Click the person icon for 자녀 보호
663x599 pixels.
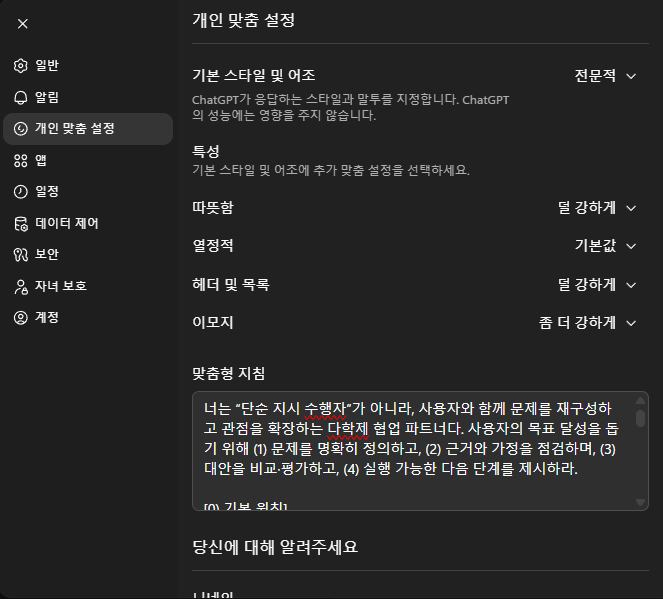[x=21, y=287]
